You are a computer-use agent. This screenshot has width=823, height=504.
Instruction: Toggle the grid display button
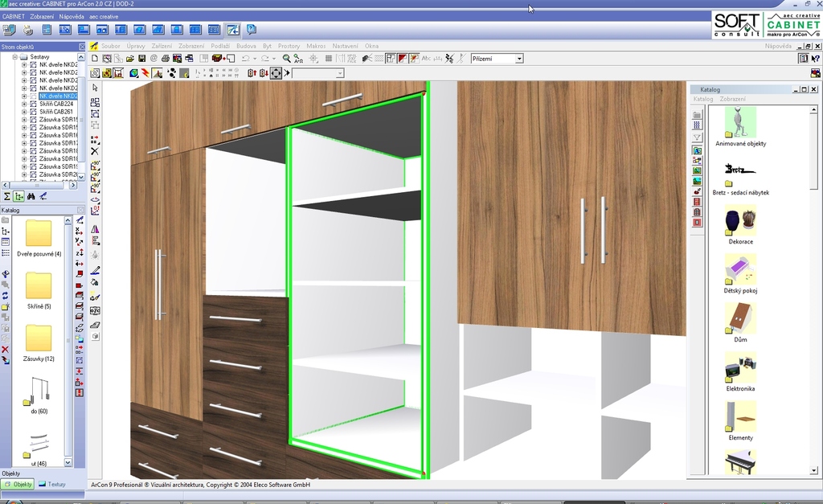coord(329,59)
